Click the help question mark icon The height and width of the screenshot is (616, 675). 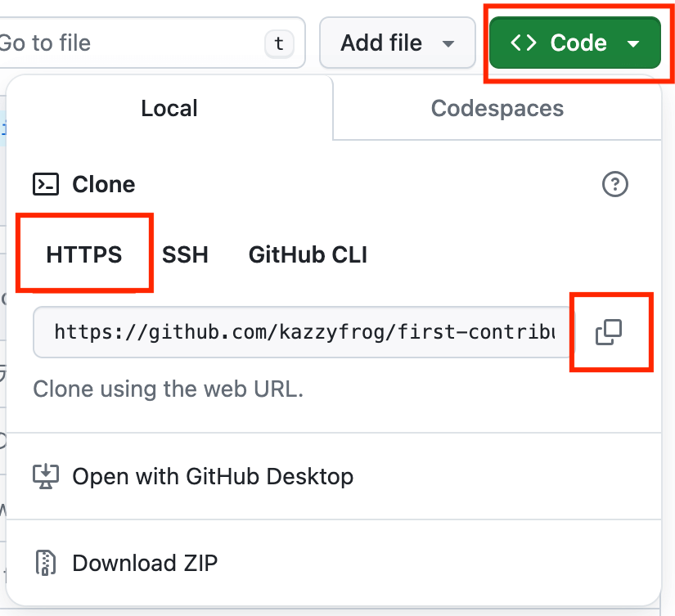click(x=614, y=184)
